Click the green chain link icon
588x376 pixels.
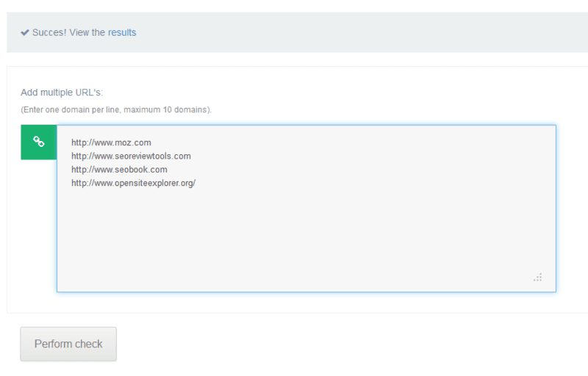point(39,142)
